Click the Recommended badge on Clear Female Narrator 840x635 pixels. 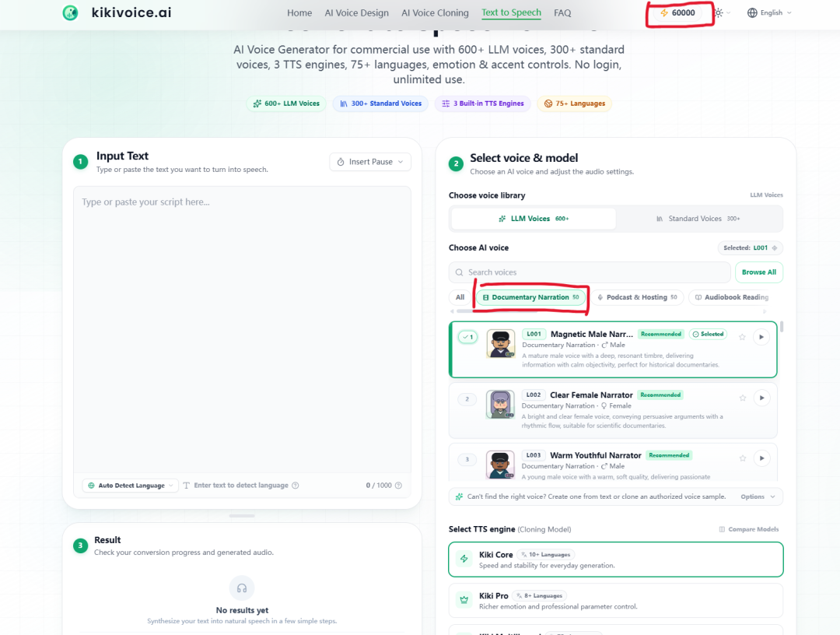click(x=660, y=395)
